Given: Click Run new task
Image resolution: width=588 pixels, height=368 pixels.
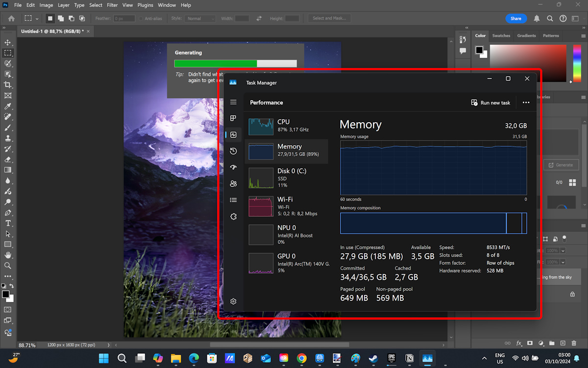Looking at the screenshot, I should point(490,103).
